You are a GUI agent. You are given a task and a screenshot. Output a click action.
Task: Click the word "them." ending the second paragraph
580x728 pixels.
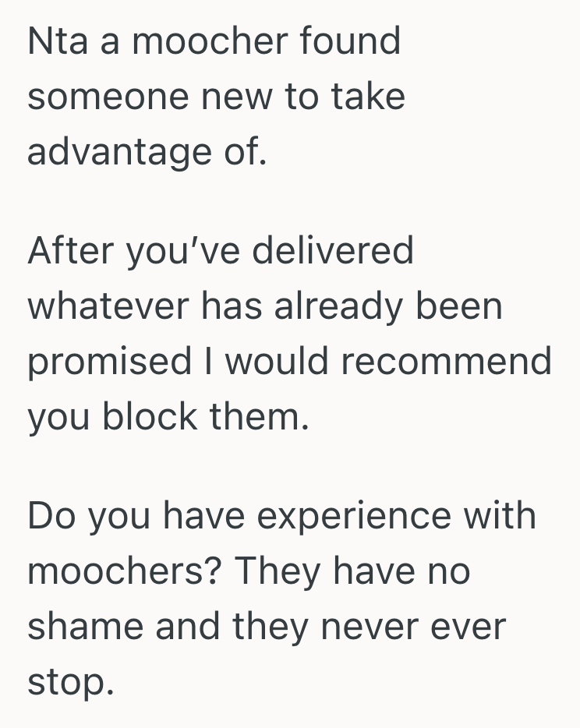(x=258, y=416)
